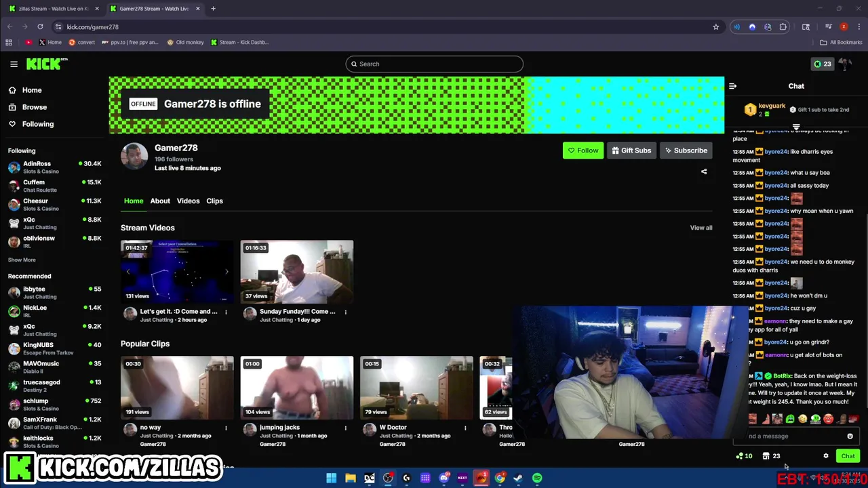Reload the page in browser

click(40, 27)
